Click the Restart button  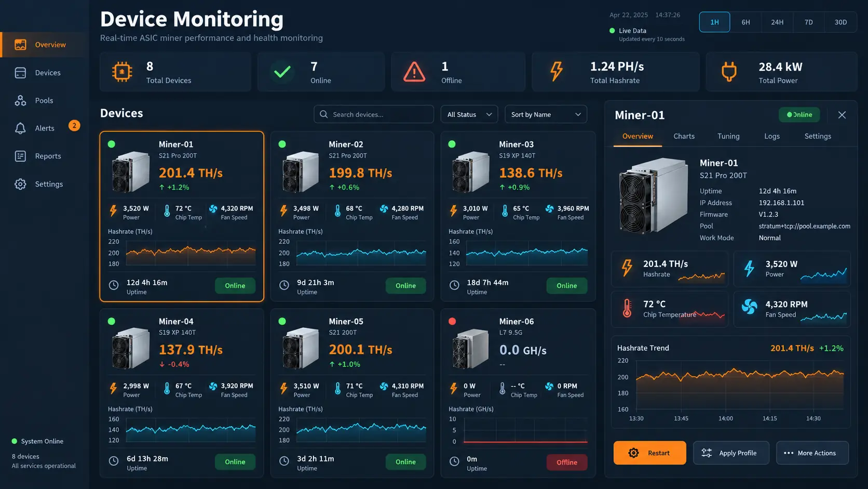click(649, 453)
